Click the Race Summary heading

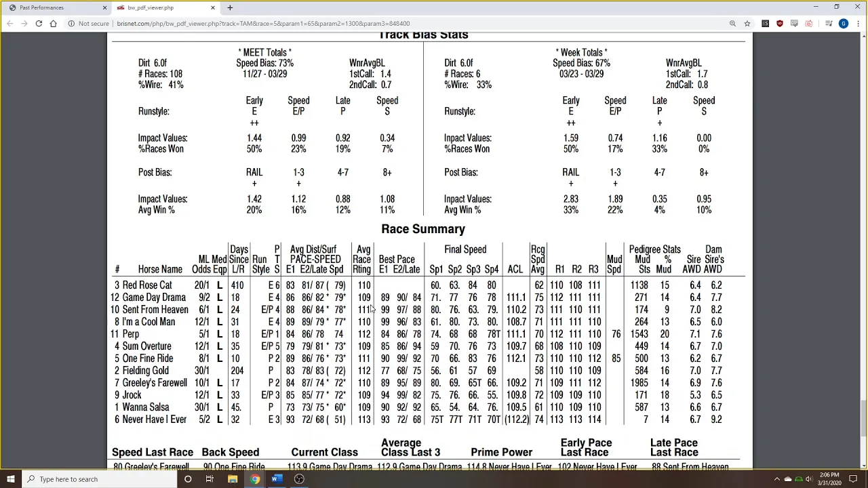[x=423, y=229]
